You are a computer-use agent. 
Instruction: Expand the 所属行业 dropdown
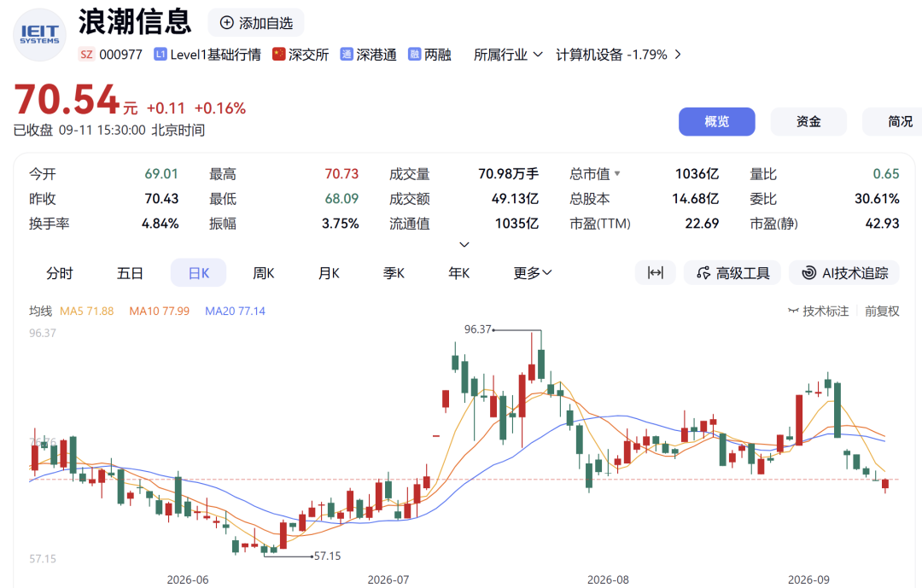coord(508,55)
